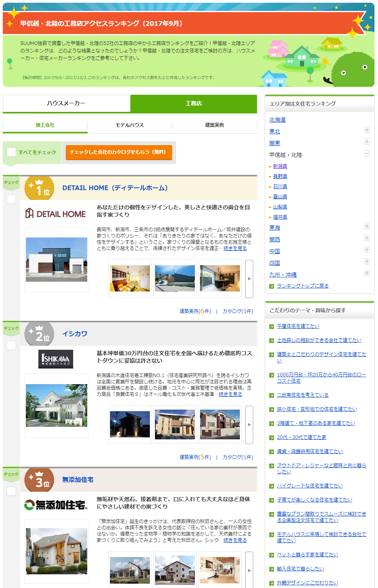The image size is (378, 588).
Task: Collapse the 甲信越・北陸 area list
Action: 367,153
